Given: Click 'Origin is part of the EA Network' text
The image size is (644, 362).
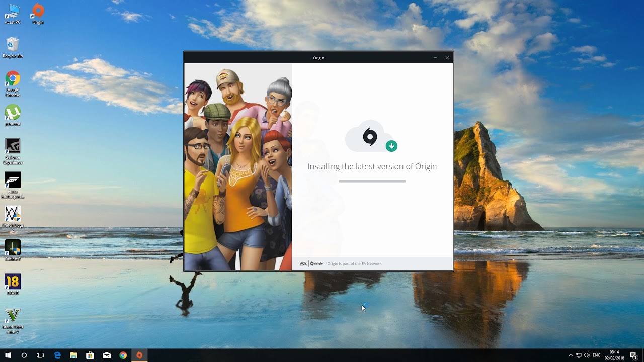Looking at the screenshot, I should [x=354, y=264].
